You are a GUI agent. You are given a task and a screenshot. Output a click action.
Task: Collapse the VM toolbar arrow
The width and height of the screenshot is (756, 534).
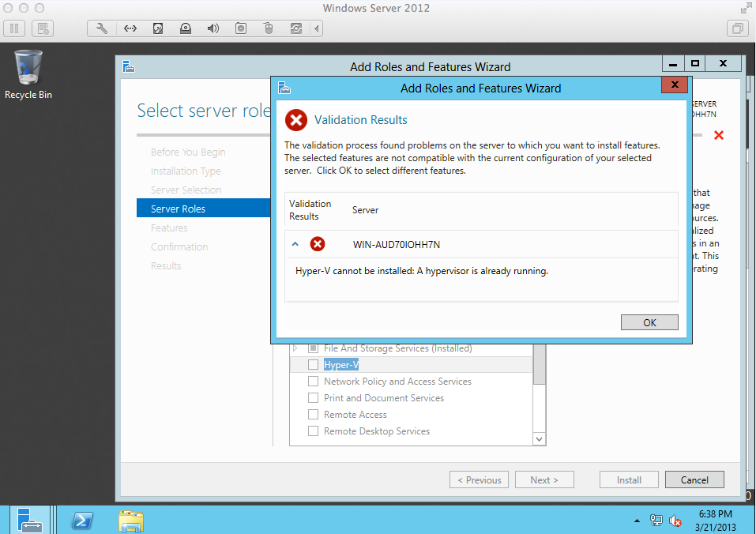tap(316, 29)
